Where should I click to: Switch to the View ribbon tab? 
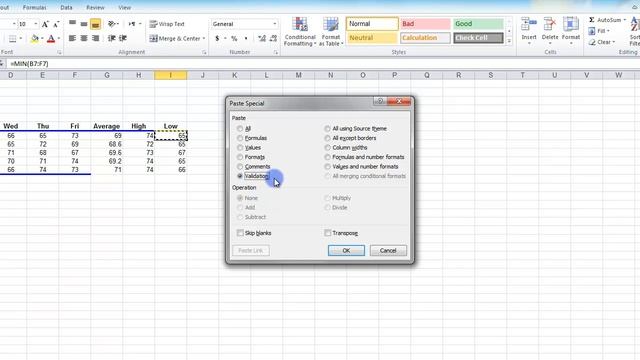point(124,7)
